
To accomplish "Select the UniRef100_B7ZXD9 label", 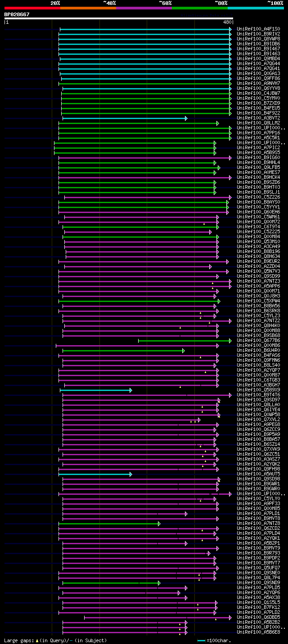I will click(x=258, y=103).
